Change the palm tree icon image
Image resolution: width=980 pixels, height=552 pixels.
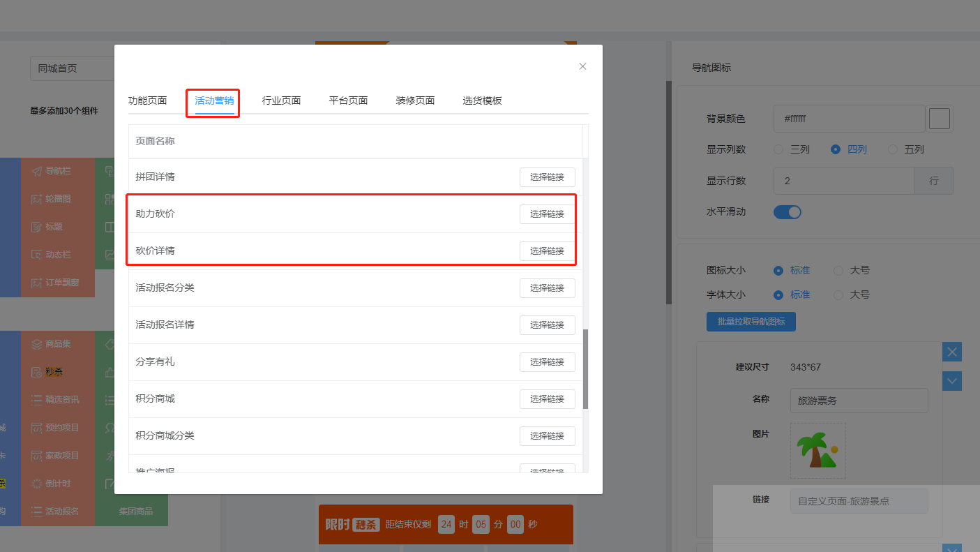818,451
